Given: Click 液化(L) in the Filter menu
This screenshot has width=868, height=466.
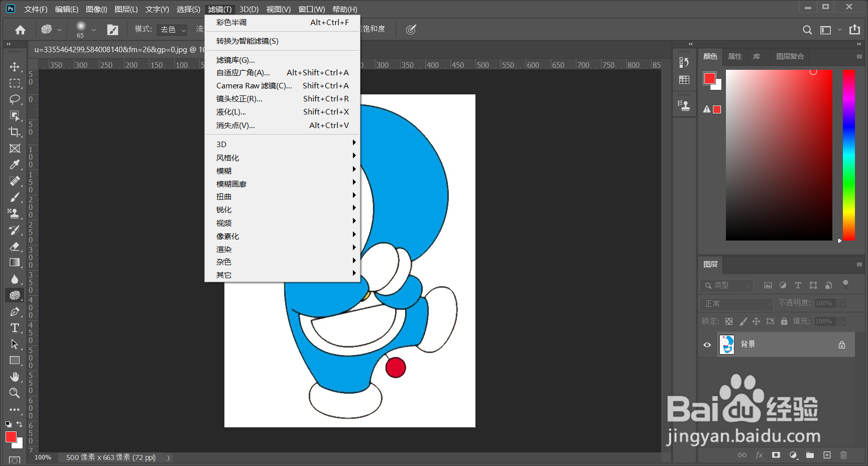Looking at the screenshot, I should tap(231, 111).
